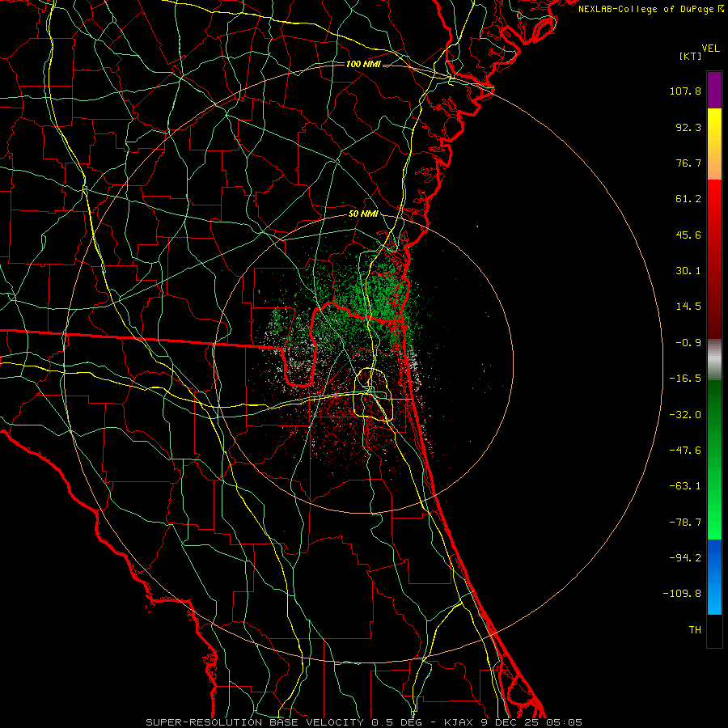The image size is (728, 728).
Task: Click the -109.8 velocity scale value
Action: tap(682, 594)
